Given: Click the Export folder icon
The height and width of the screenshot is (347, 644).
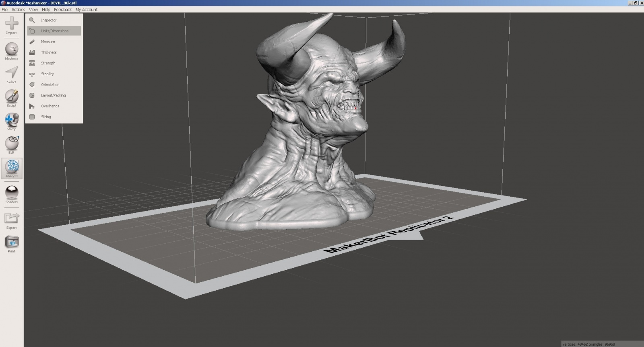Looking at the screenshot, I should pos(12,218).
